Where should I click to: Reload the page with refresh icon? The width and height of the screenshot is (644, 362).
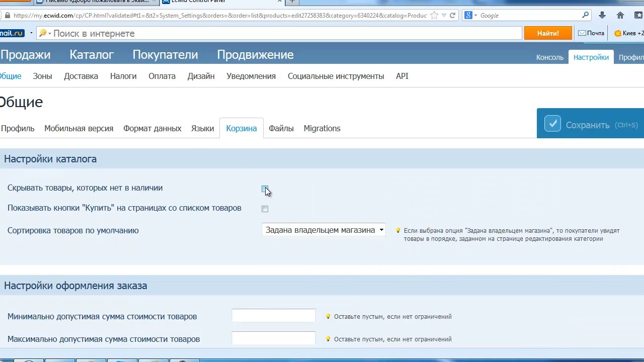(452, 16)
